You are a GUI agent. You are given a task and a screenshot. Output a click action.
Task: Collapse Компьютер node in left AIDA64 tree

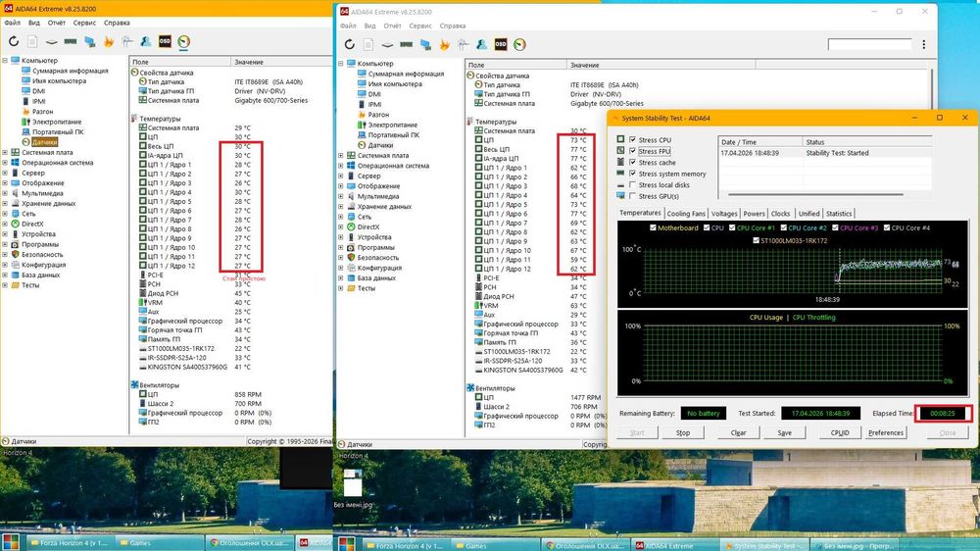coord(5,61)
